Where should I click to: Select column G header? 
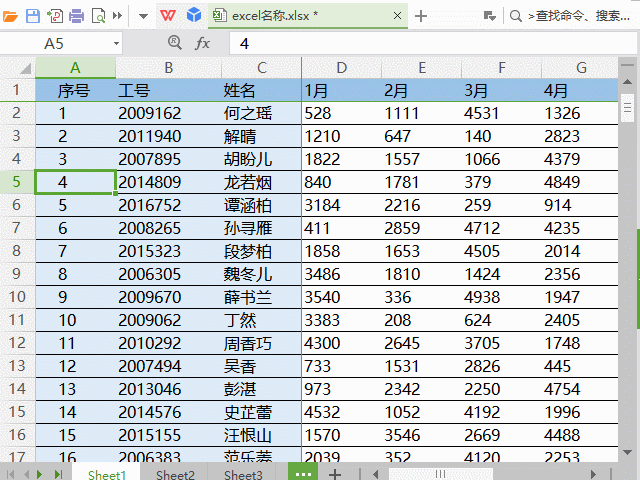coord(581,68)
